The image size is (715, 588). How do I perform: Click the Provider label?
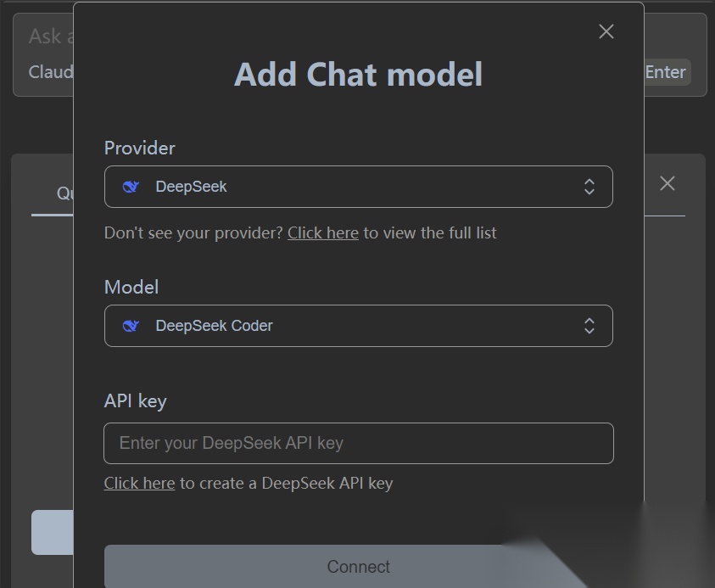[x=140, y=148]
